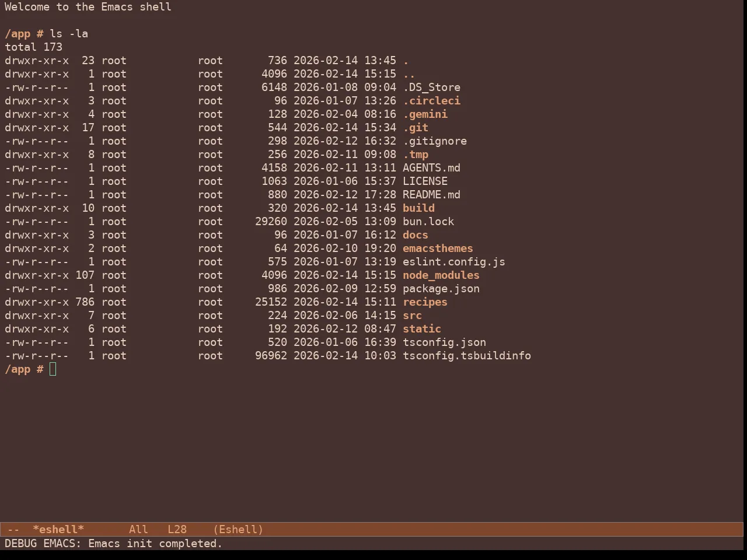Viewport: 747px width, 560px height.
Task: Click the All position indicator in mode line
Action: 138,530
